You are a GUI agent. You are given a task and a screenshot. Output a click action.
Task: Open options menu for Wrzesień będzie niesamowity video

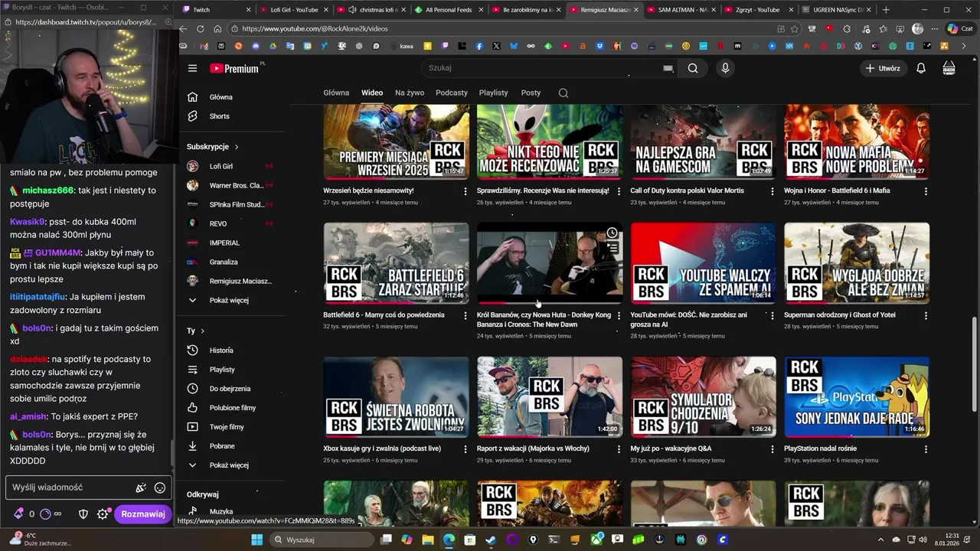pos(465,191)
